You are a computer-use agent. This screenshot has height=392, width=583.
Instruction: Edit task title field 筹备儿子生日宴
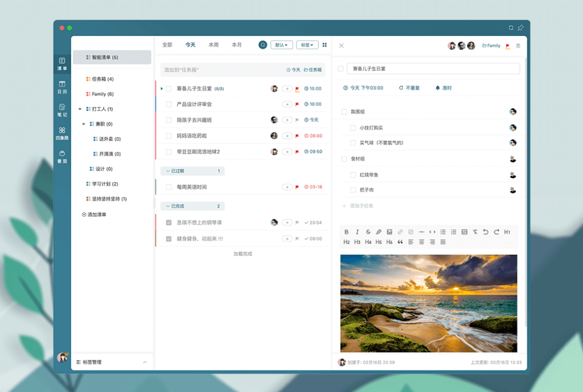[433, 69]
